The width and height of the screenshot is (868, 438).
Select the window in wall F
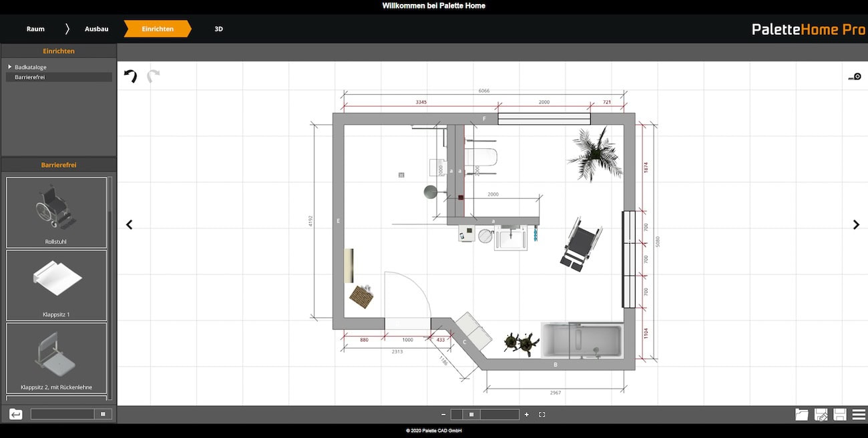point(544,119)
